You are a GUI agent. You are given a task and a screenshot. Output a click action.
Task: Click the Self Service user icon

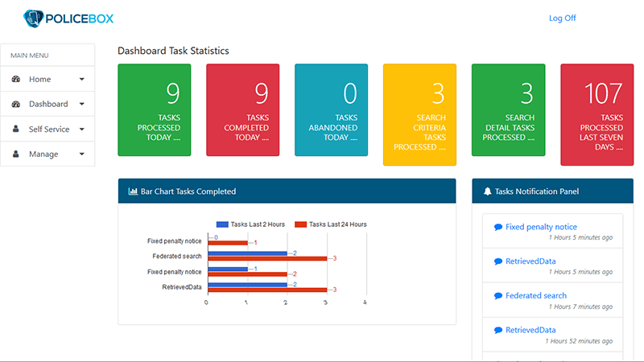coord(16,129)
